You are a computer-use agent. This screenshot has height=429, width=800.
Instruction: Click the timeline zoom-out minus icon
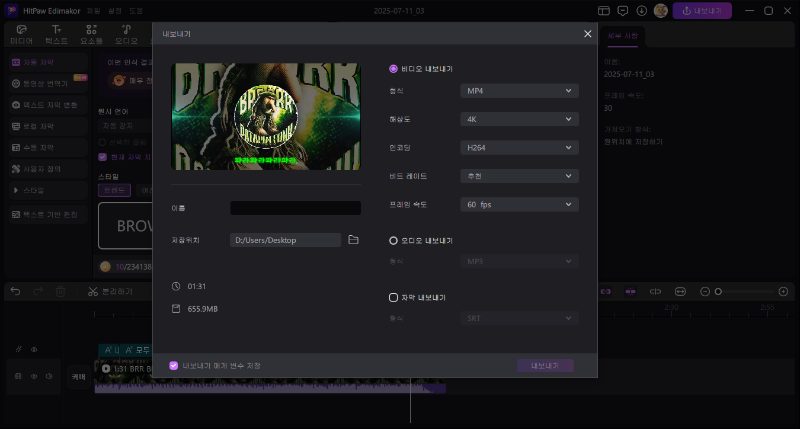pyautogui.click(x=705, y=291)
